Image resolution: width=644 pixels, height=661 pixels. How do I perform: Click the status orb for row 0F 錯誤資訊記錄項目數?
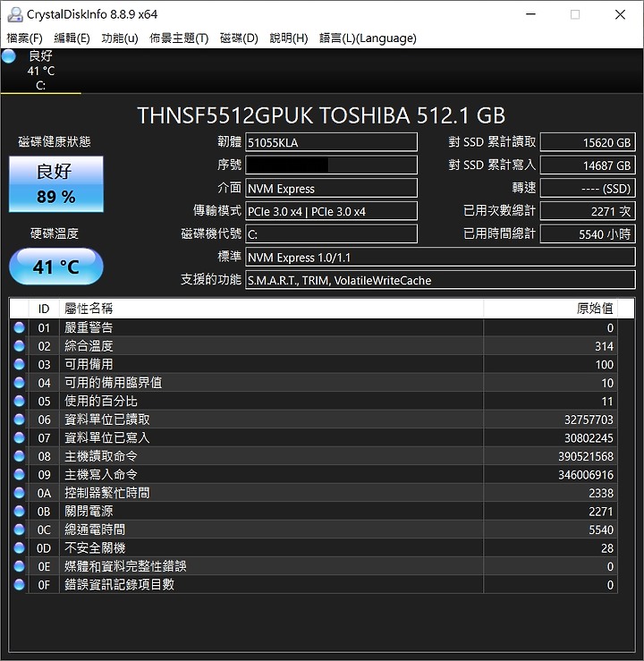coord(19,584)
